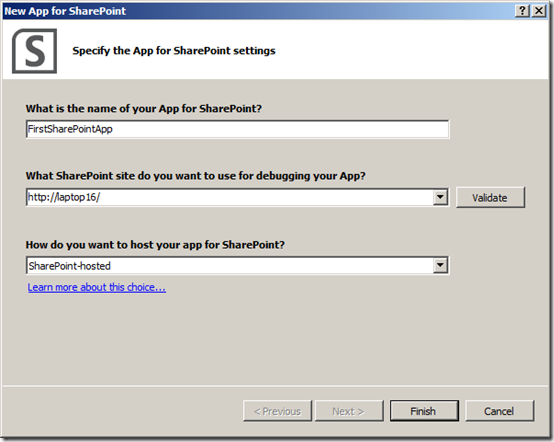This screenshot has height=442, width=554.
Task: Click the help question mark title bar button
Action: click(x=523, y=11)
